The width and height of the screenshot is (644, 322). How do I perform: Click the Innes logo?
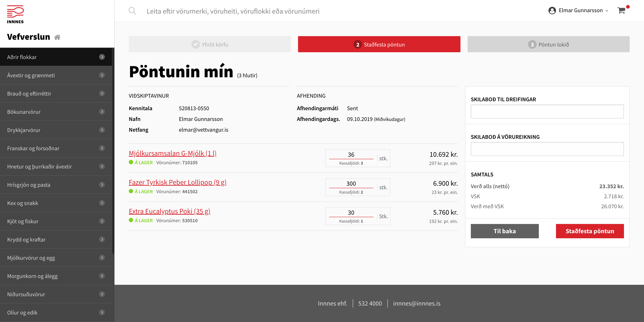click(15, 14)
